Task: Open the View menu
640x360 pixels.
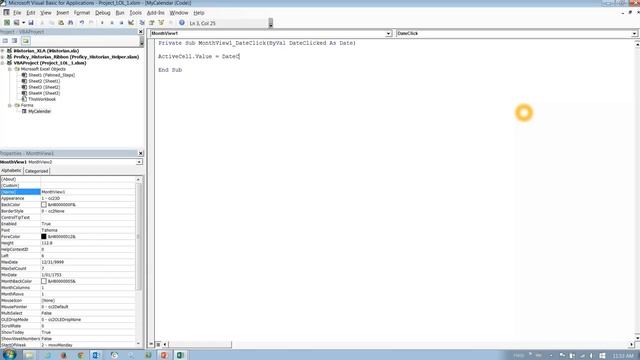Action: [46, 13]
